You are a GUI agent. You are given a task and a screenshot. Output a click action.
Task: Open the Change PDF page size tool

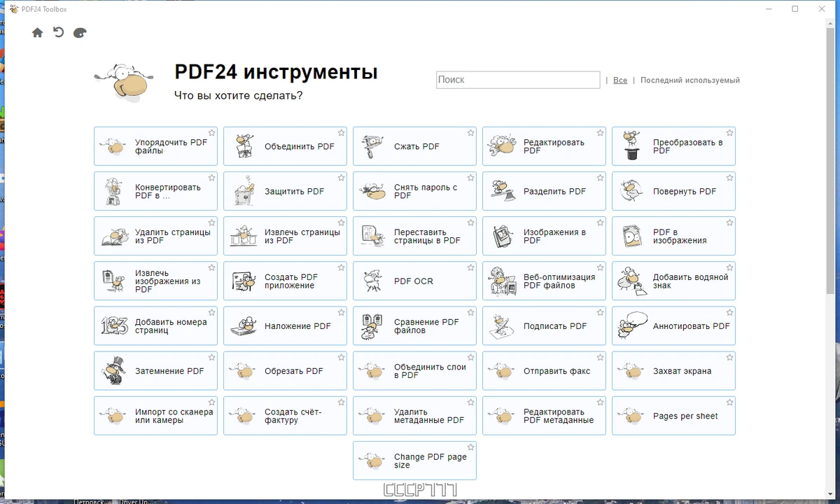[x=414, y=461]
